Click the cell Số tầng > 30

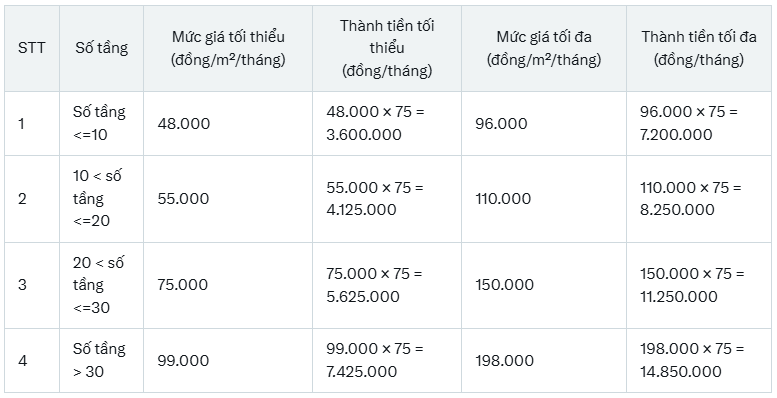point(102,360)
